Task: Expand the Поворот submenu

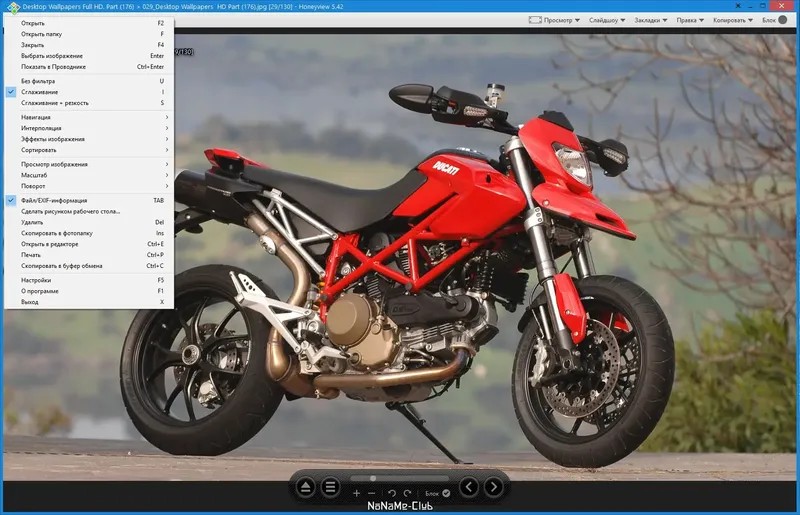Action: click(89, 186)
